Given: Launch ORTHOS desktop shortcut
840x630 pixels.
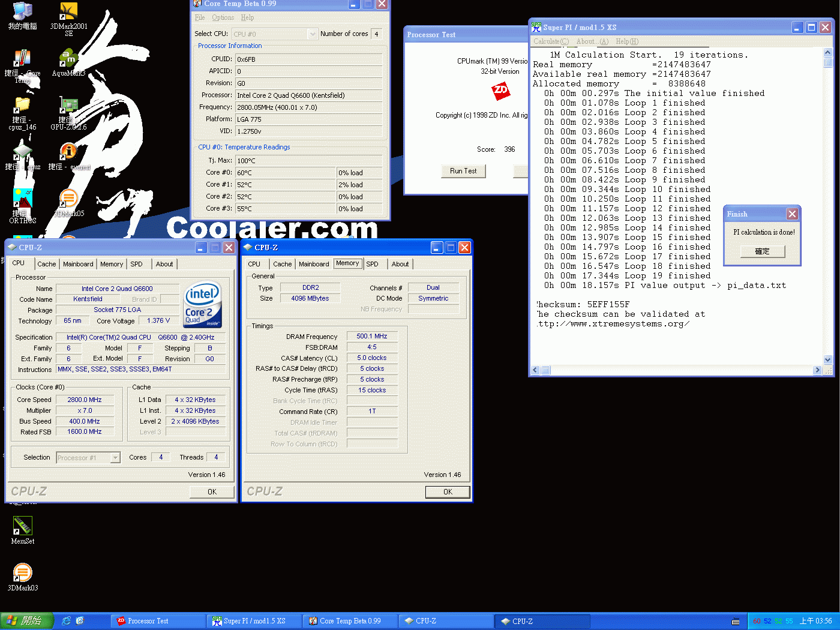Looking at the screenshot, I should pos(22,206).
